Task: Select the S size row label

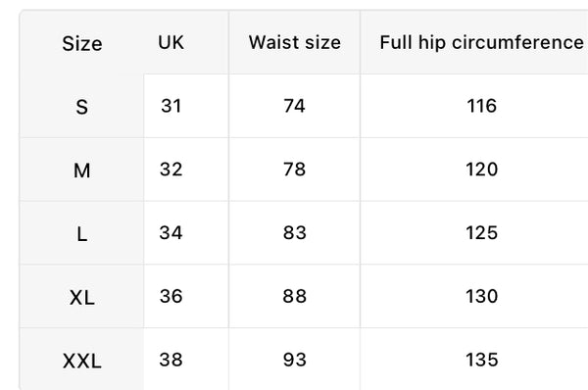Action: pos(81,107)
